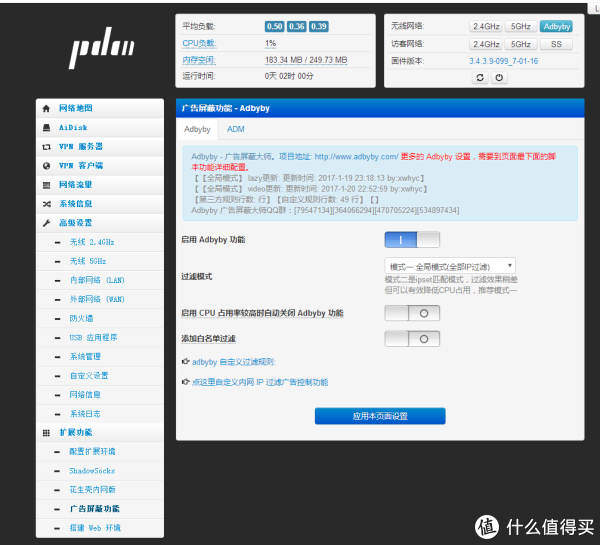Click the 0.39 load average badge
600x545 pixels.
[x=319, y=26]
